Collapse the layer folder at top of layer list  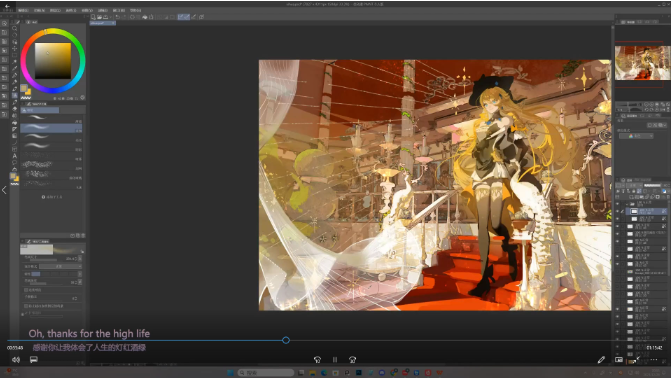click(x=627, y=204)
